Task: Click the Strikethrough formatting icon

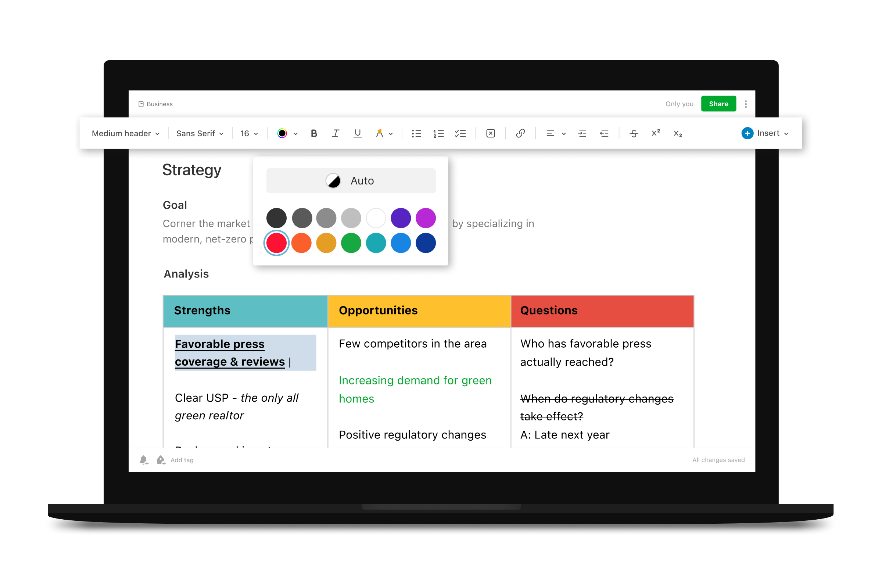Action: [x=632, y=133]
